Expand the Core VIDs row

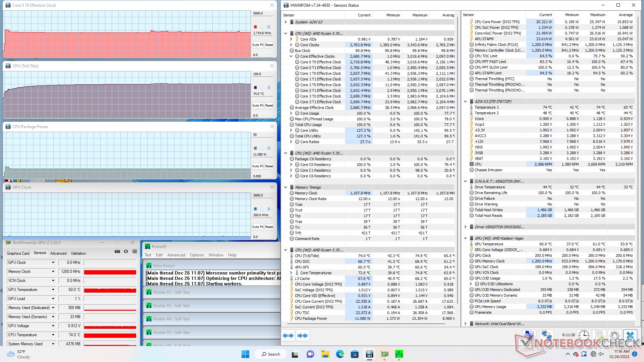pyautogui.click(x=291, y=39)
